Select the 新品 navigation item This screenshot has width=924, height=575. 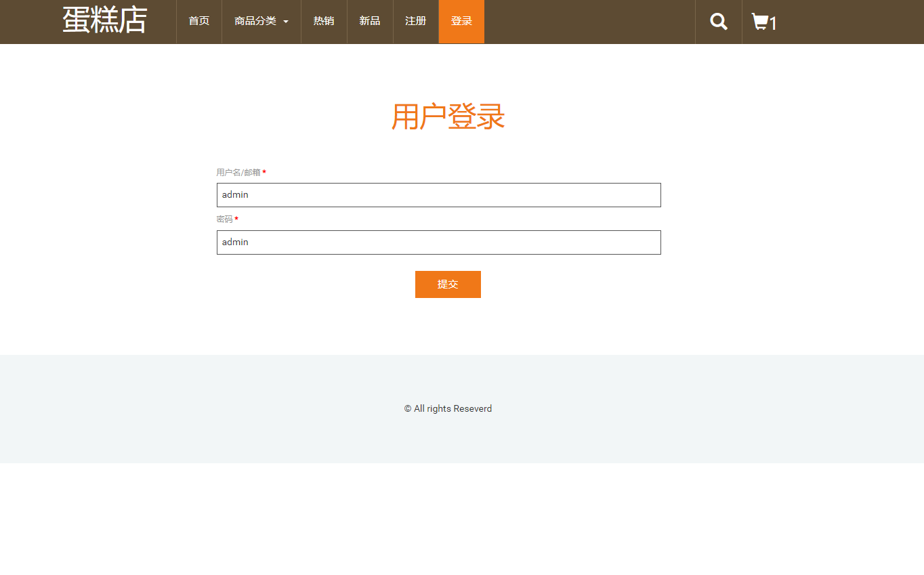click(370, 21)
